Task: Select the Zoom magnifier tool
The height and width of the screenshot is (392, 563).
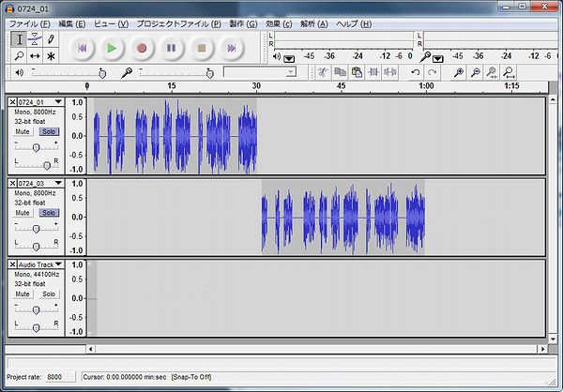Action: pos(19,56)
